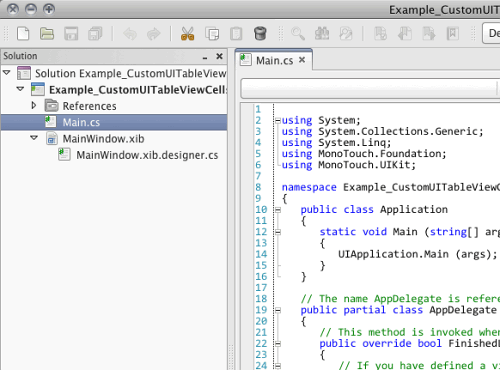The height and width of the screenshot is (370, 500).
Task: Collapse the Solution Example_CustomUITableView node
Action: [x=7, y=72]
